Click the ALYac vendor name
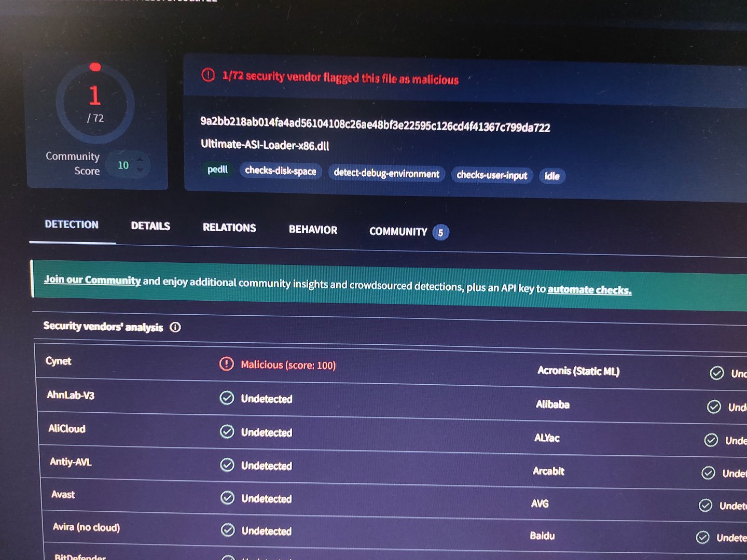 [547, 438]
